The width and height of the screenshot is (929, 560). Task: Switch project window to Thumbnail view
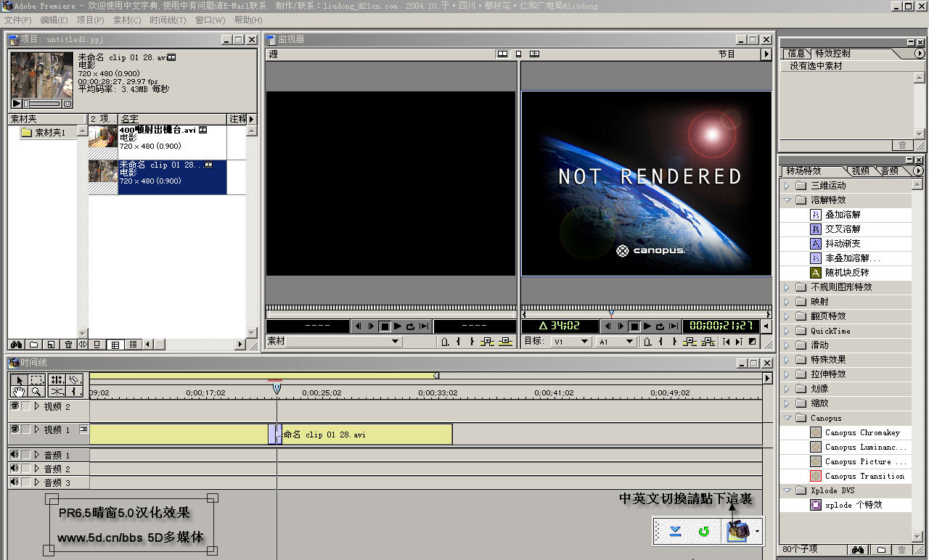pos(115,345)
